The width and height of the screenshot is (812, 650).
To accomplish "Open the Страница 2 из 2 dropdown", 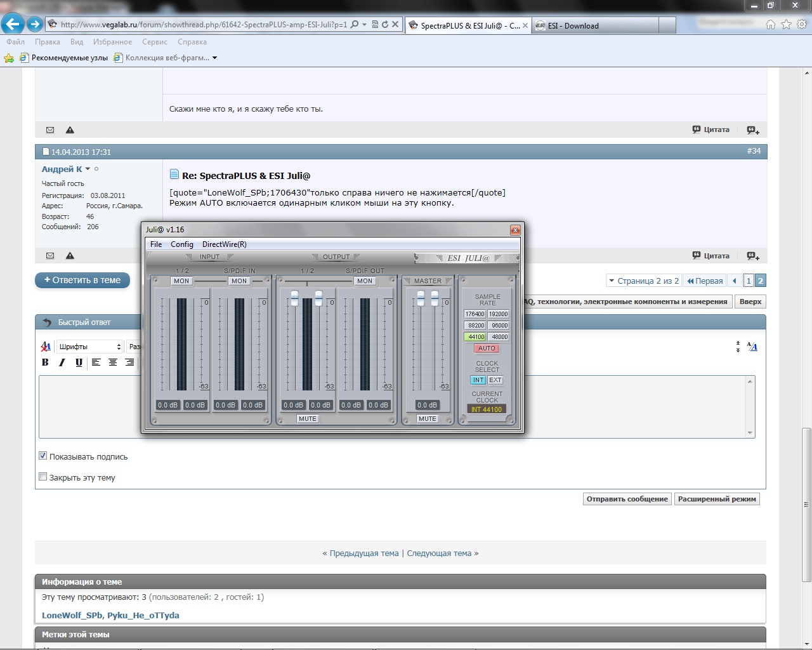I will (x=643, y=281).
